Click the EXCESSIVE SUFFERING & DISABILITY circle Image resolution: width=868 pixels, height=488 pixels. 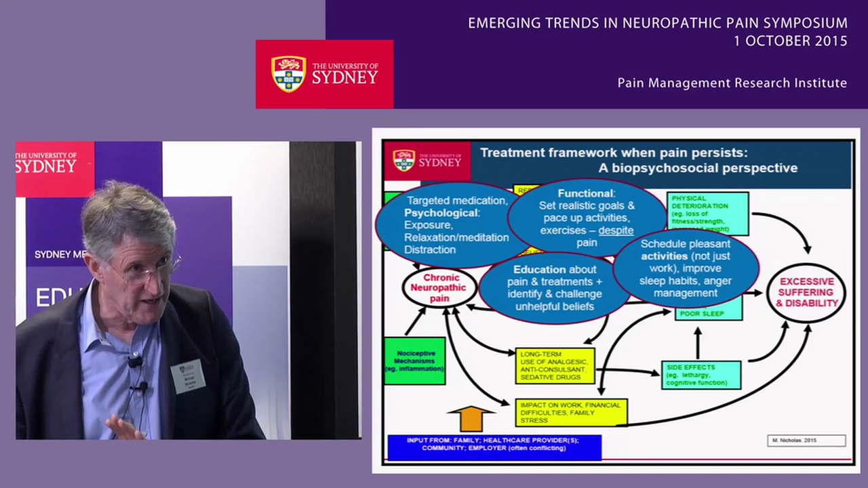(x=806, y=291)
